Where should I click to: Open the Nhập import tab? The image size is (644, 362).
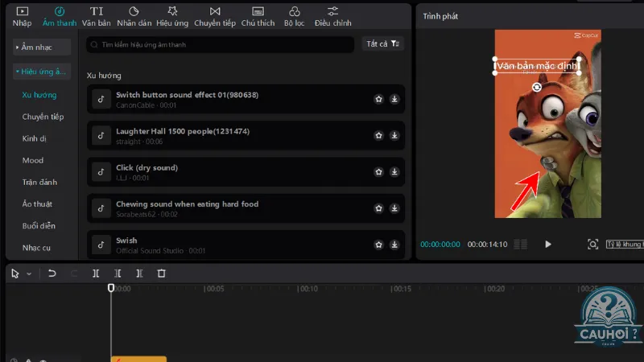pos(22,17)
